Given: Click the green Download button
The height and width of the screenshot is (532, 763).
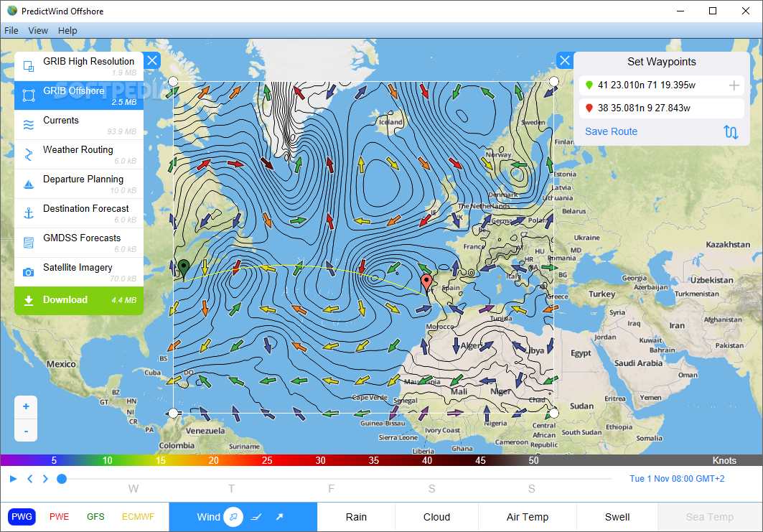Looking at the screenshot, I should [79, 300].
